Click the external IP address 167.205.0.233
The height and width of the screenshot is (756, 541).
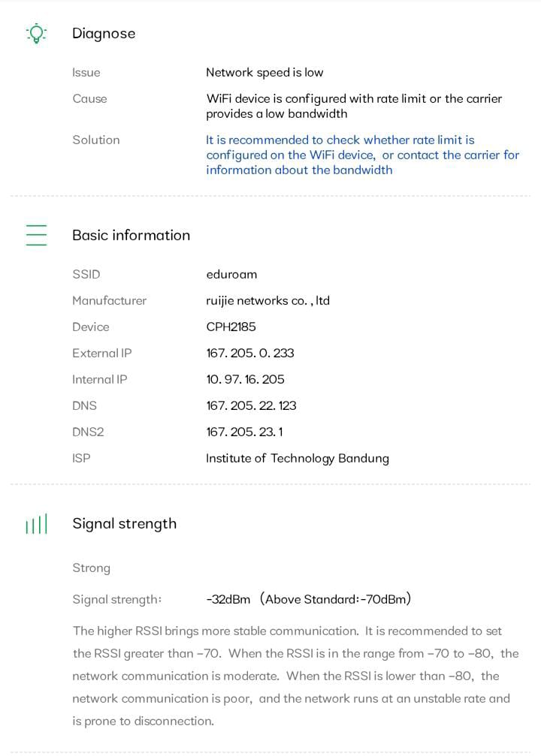click(250, 353)
